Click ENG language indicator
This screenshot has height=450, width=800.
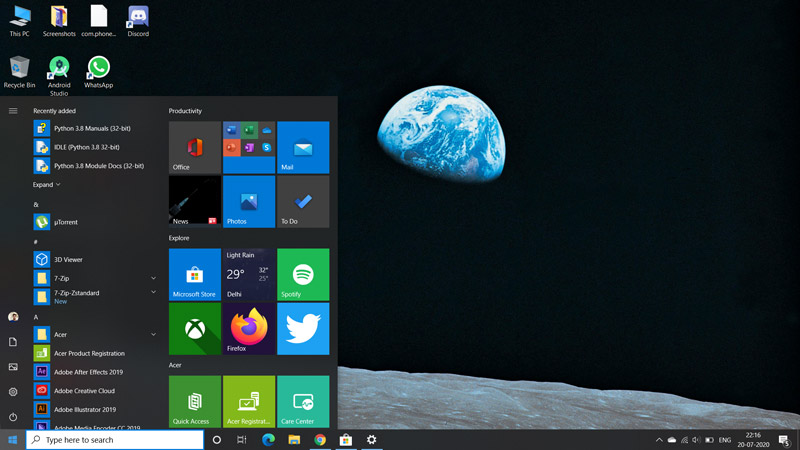coord(725,440)
